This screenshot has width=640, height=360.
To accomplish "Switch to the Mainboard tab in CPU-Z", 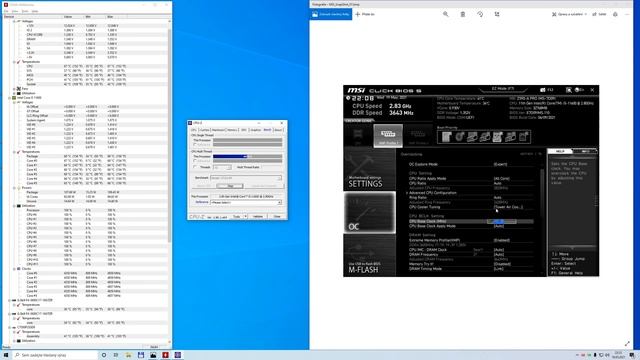I will [218, 130].
